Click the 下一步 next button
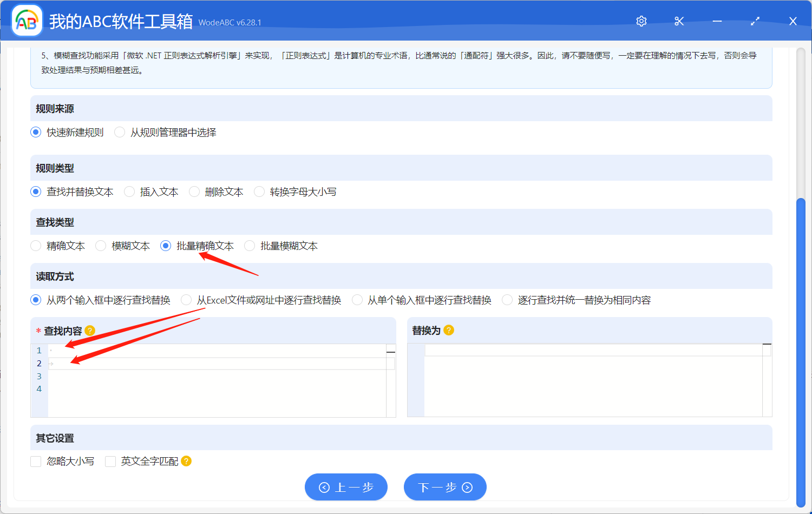The height and width of the screenshot is (514, 812). pos(445,486)
